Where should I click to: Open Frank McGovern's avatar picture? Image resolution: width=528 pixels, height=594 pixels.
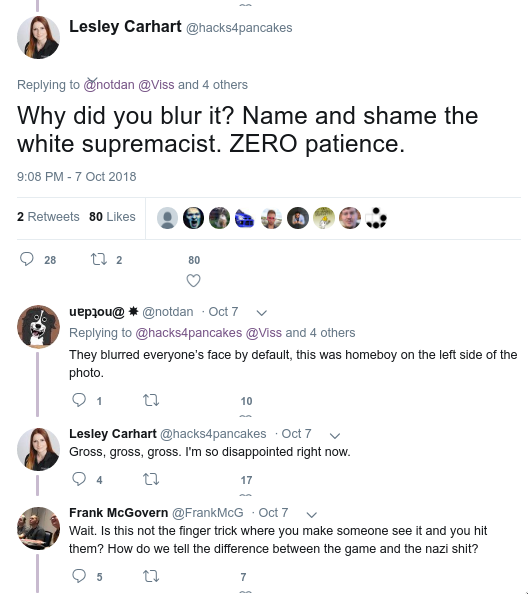click(38, 528)
